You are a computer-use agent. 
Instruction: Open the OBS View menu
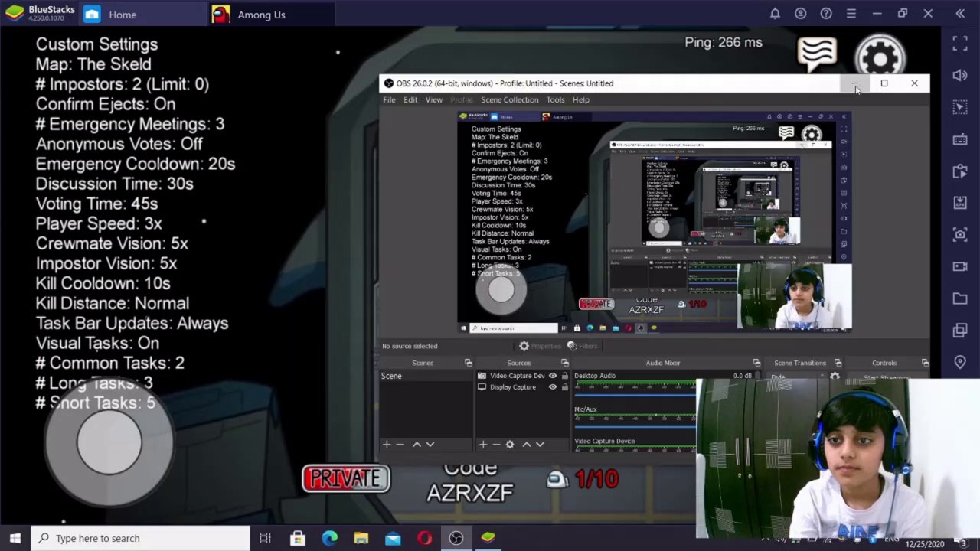(x=433, y=99)
